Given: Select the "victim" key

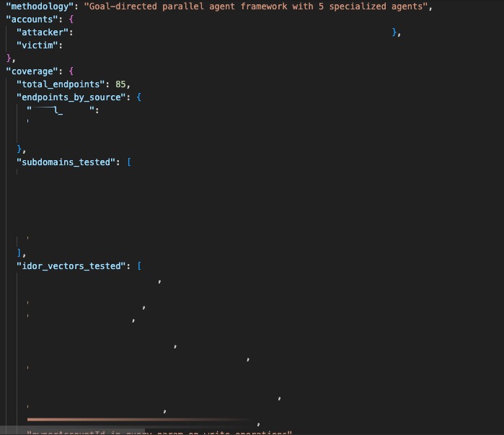Looking at the screenshot, I should [37, 45].
